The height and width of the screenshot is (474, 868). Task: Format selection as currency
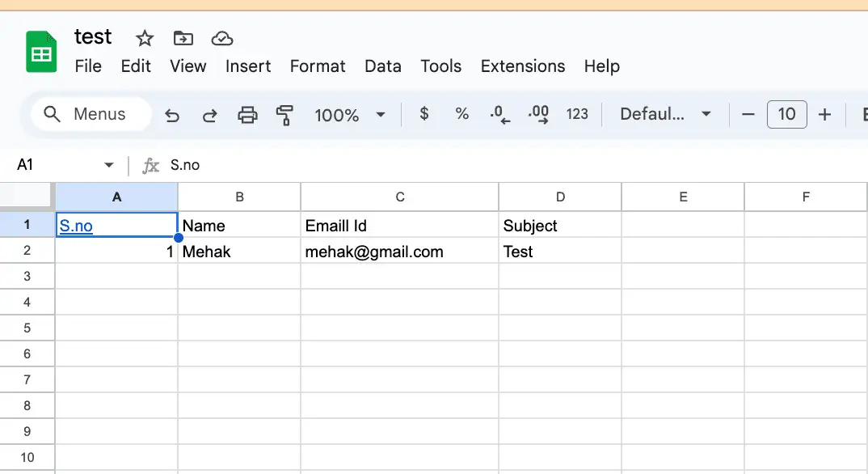(x=423, y=115)
